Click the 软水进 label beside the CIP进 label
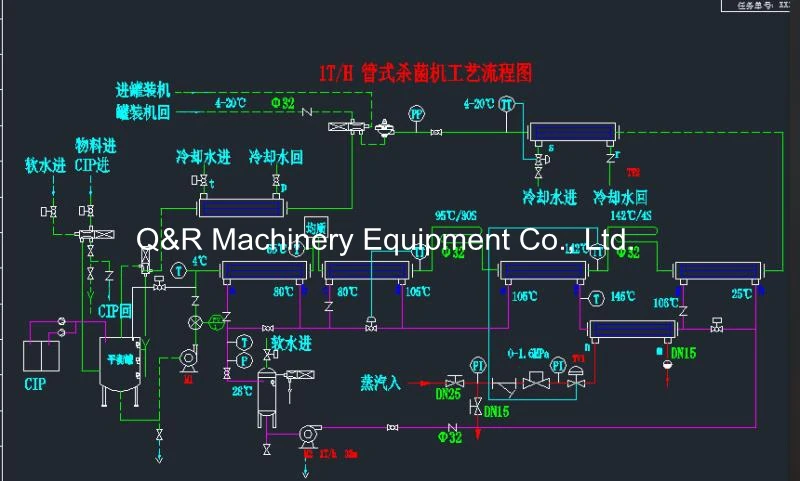Screen dimensions: 800x481 (x=45, y=165)
